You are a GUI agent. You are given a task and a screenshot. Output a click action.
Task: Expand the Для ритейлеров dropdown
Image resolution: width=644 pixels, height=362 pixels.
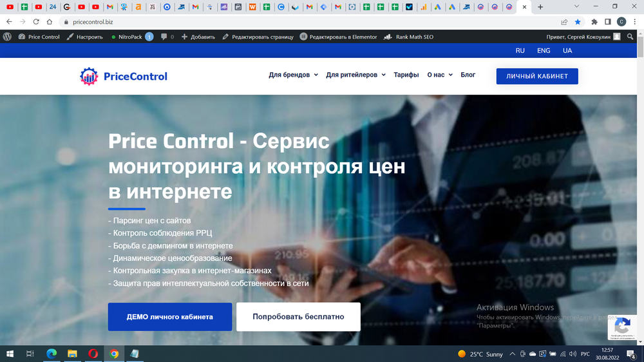[x=355, y=75]
